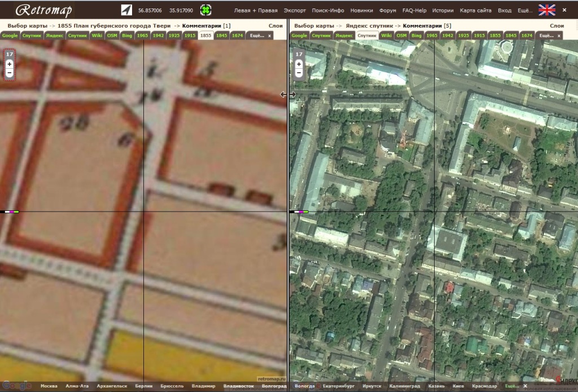Select the OSM tab in left panel
Image resolution: width=578 pixels, height=392 pixels.
(x=112, y=36)
